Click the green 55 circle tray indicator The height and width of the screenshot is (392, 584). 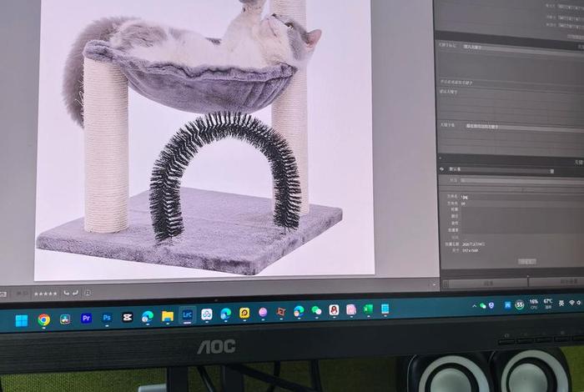click(520, 305)
